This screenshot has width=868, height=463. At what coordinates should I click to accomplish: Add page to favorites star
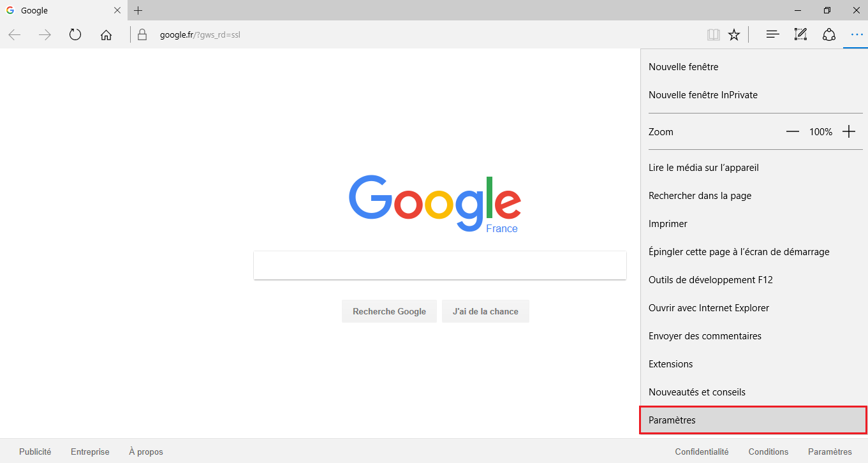pyautogui.click(x=734, y=34)
